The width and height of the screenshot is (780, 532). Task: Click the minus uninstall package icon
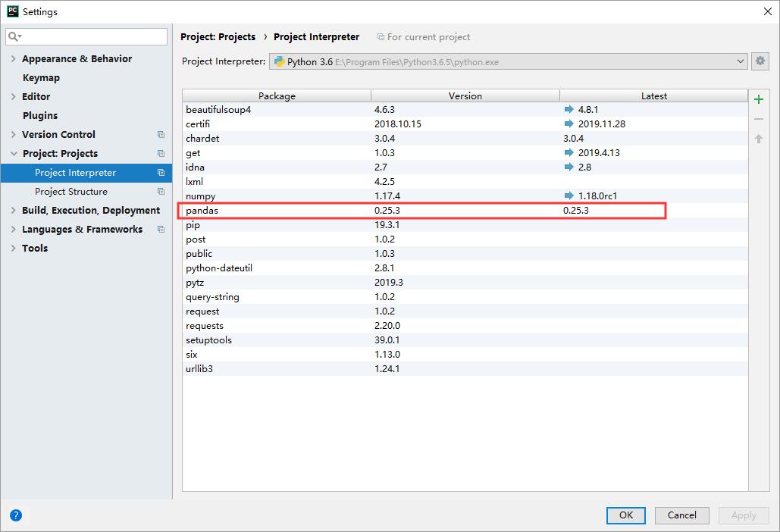click(759, 119)
